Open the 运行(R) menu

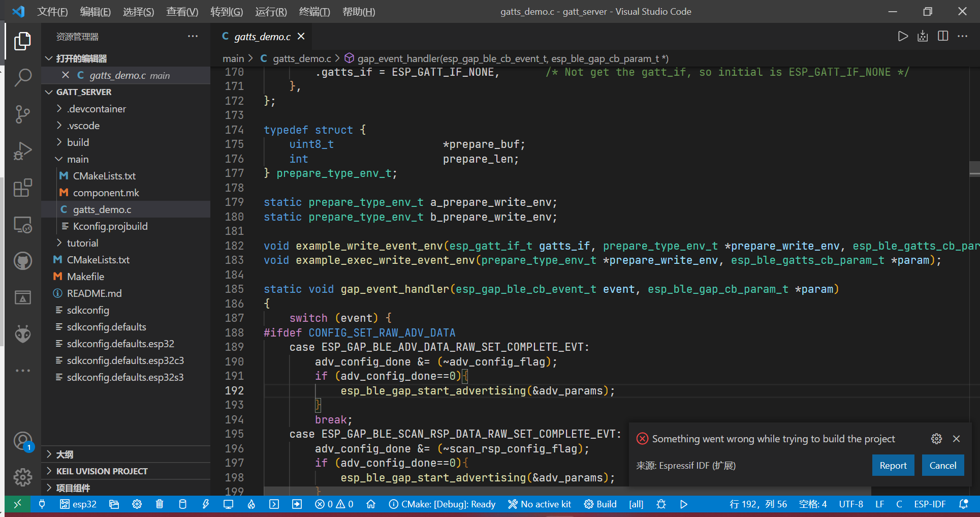(271, 11)
